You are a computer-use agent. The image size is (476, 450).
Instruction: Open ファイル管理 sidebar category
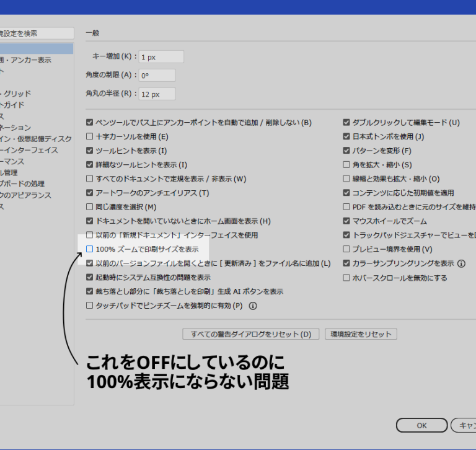pyautogui.click(x=9, y=172)
